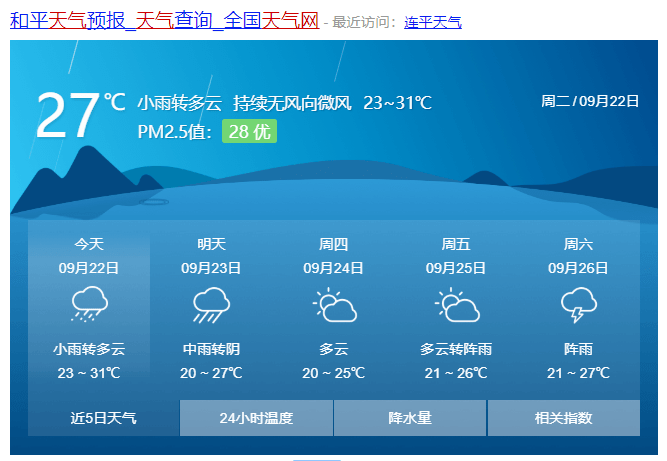Click the date 09月25日

click(x=456, y=268)
